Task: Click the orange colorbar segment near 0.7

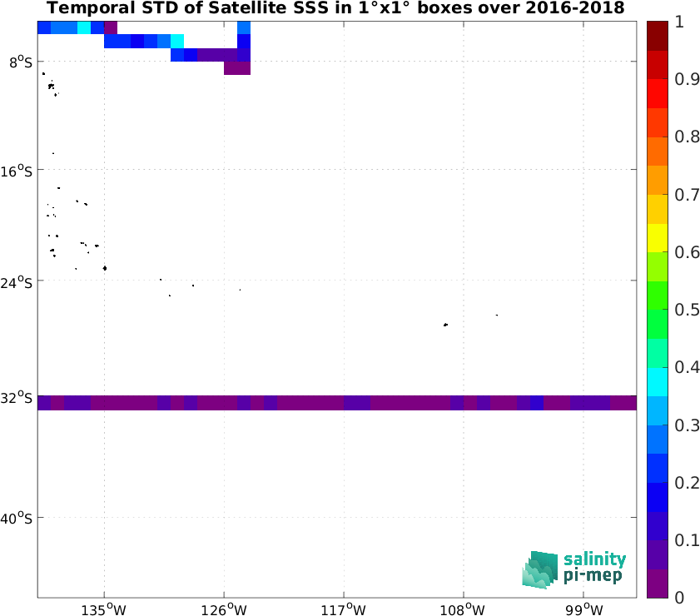Action: tap(658, 180)
